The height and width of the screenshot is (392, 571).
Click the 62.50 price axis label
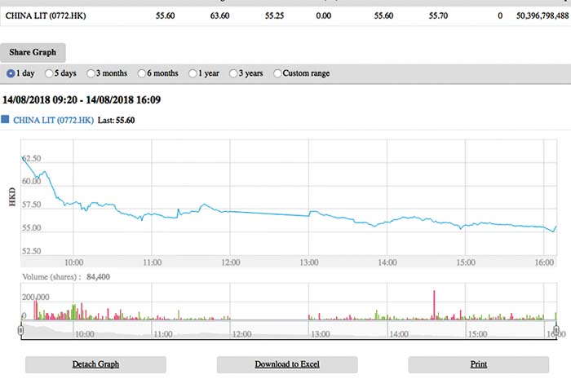(x=31, y=159)
